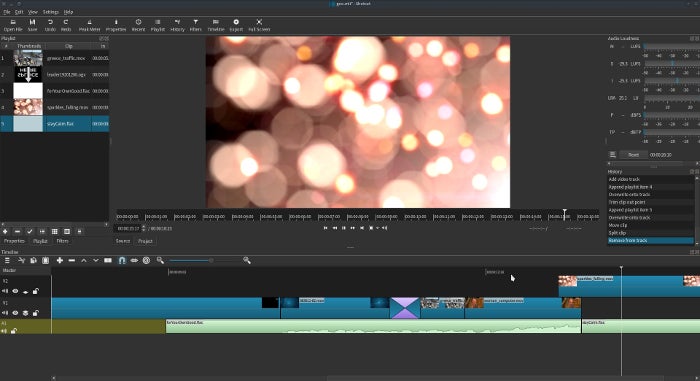The width and height of the screenshot is (700, 381).
Task: Click the player scrub bar ruler
Action: 358,216
